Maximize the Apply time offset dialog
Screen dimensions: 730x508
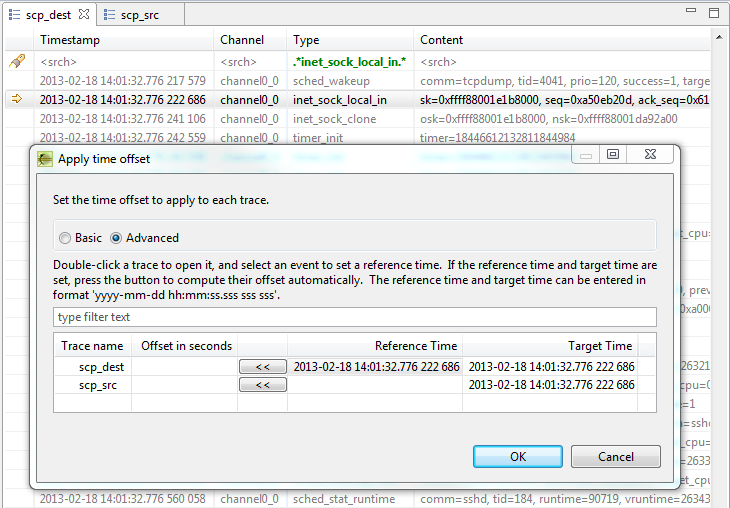coord(613,155)
